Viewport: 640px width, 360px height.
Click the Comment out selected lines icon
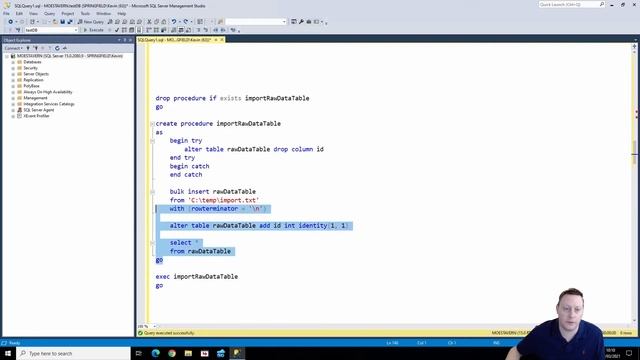pyautogui.click(x=199, y=30)
